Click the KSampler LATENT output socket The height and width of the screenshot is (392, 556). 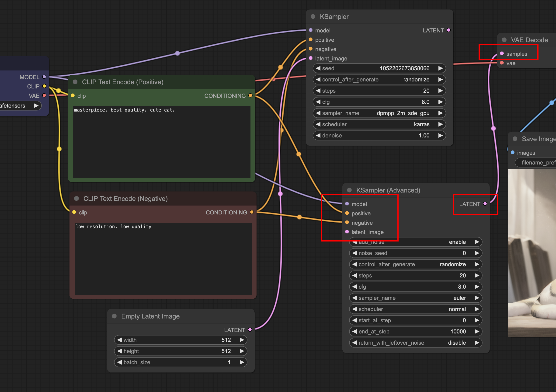click(x=448, y=30)
